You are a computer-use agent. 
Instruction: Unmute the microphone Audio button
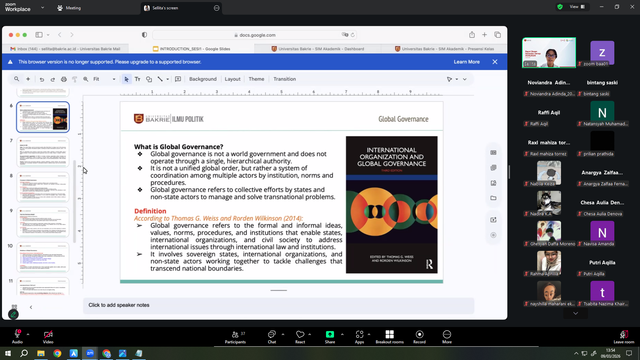click(17, 337)
